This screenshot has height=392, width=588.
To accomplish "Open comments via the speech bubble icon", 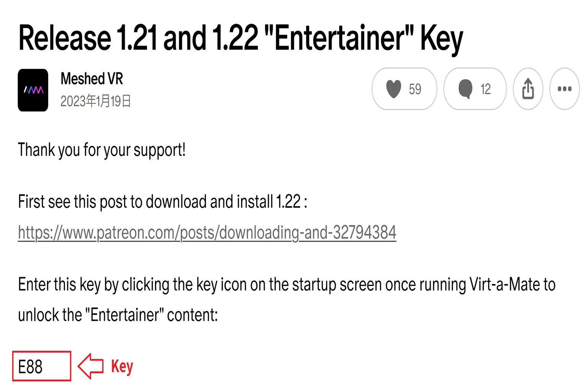I will [465, 89].
